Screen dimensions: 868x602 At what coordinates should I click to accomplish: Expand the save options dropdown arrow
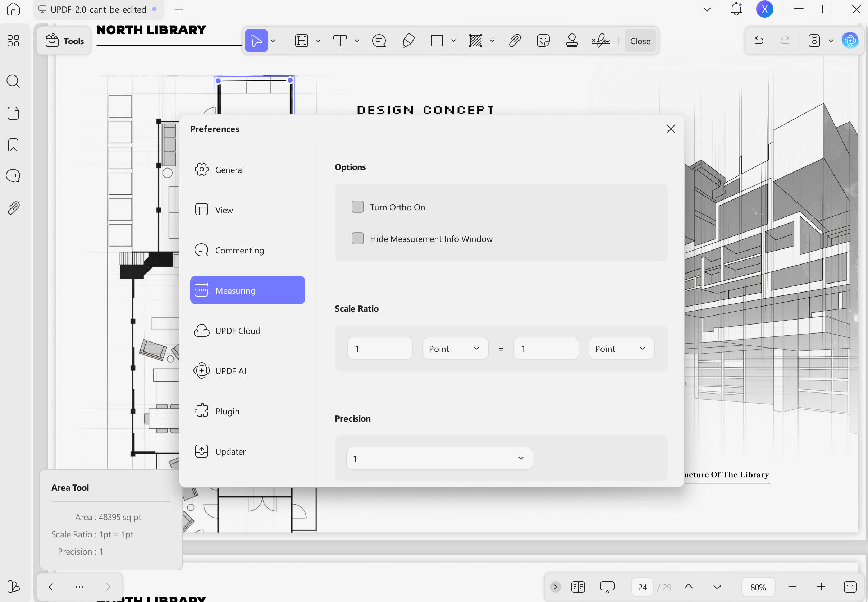pos(831,40)
